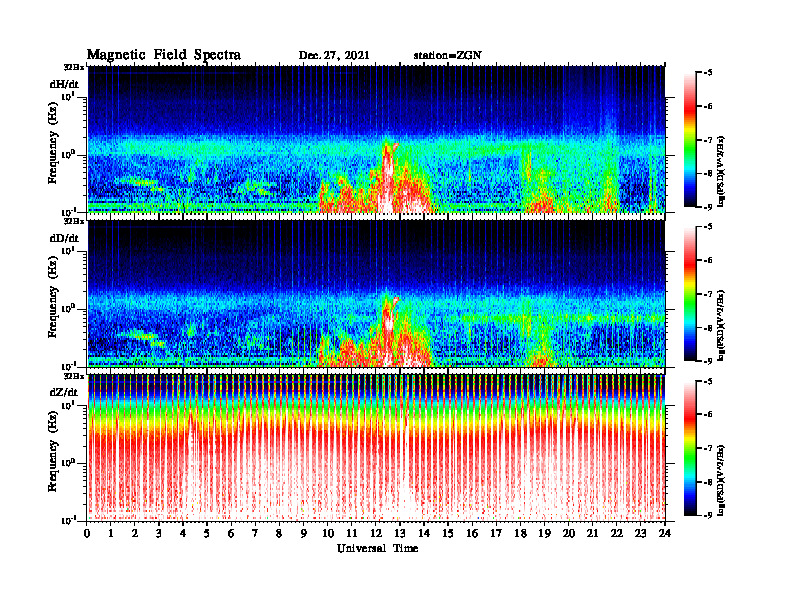Screen dimensions: 792x612
Task: Click the date "Dec. 27, 2021"
Action: click(x=334, y=56)
